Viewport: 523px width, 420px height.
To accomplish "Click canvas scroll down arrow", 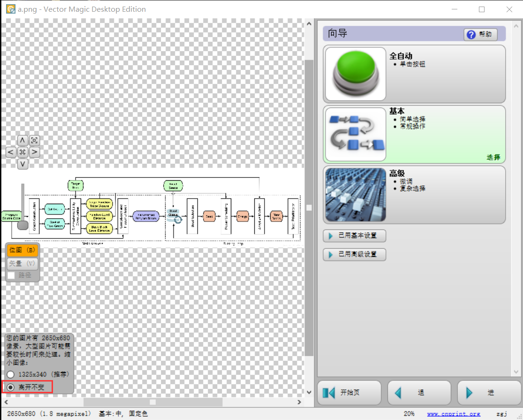I will point(309,392).
